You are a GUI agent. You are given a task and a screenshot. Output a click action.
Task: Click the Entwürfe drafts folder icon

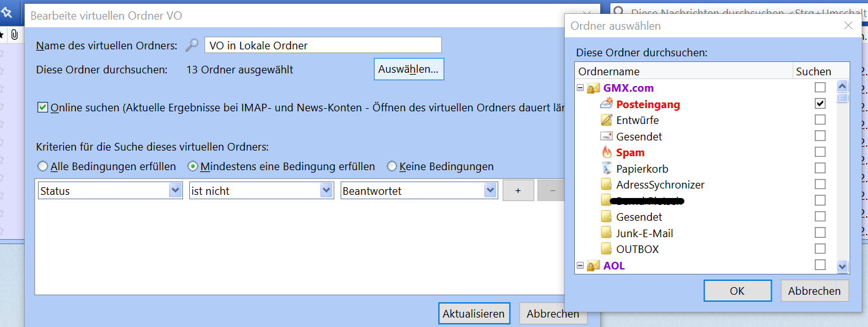coord(606,120)
